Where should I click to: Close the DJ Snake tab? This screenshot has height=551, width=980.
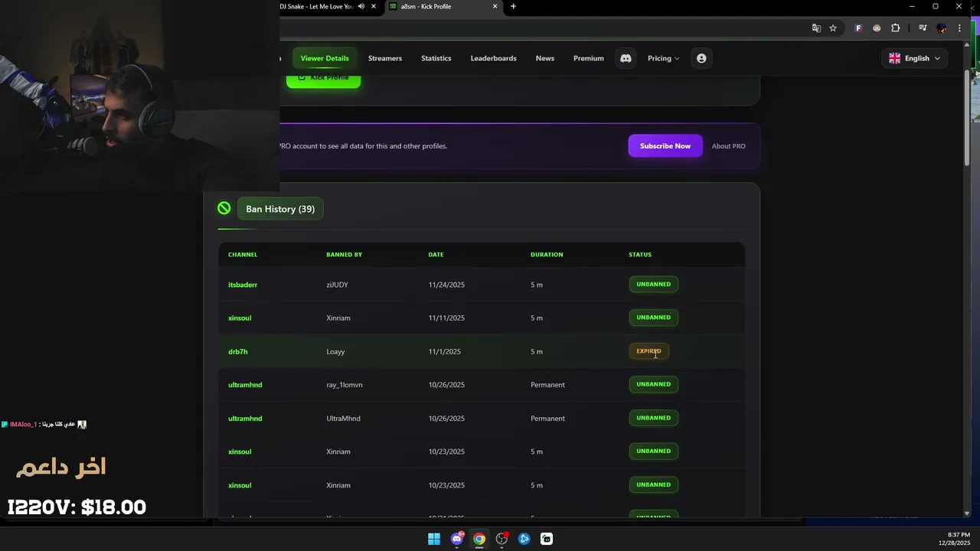pos(374,6)
